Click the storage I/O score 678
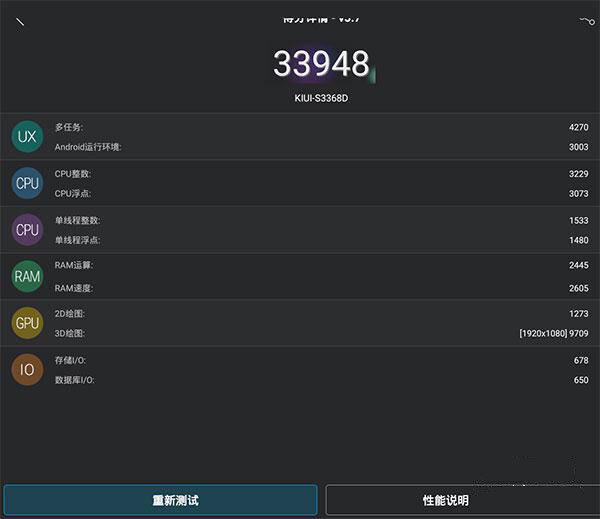 [581, 361]
